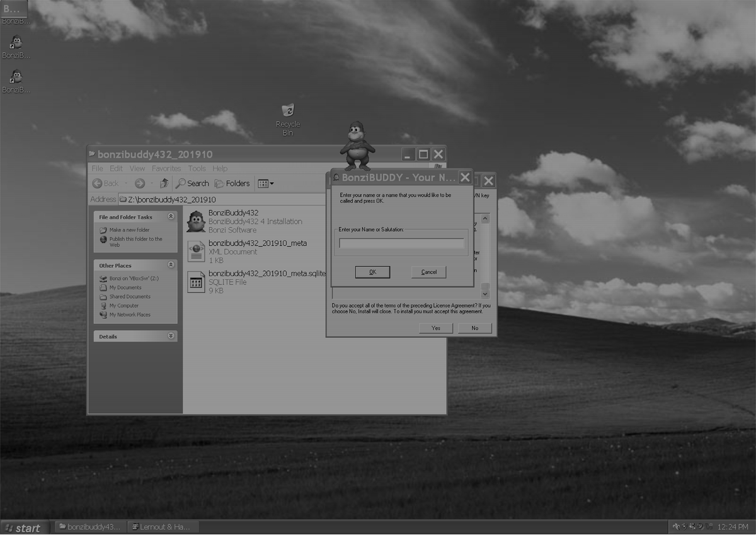Minimize the bonzibuddy432_201910 Explorer window

(x=409, y=154)
